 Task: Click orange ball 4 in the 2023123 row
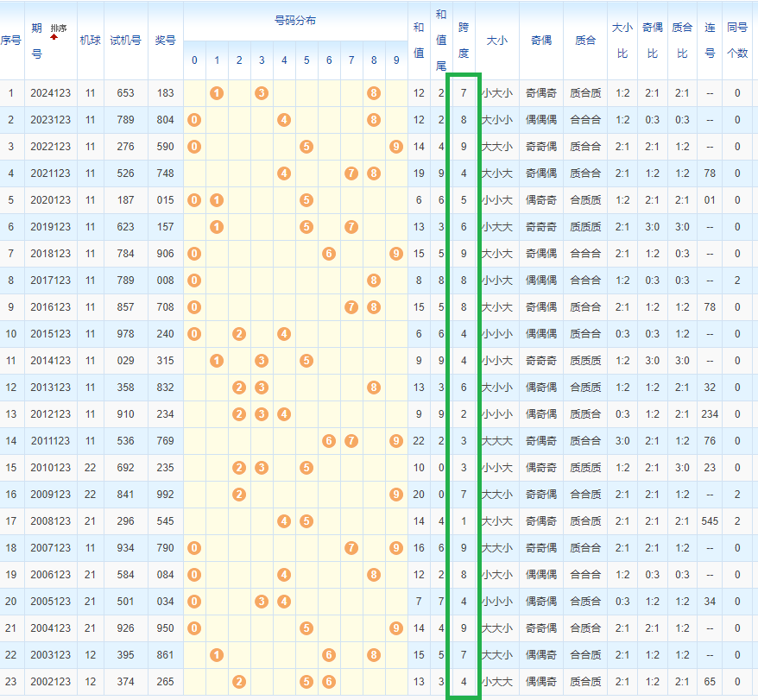coord(284,120)
